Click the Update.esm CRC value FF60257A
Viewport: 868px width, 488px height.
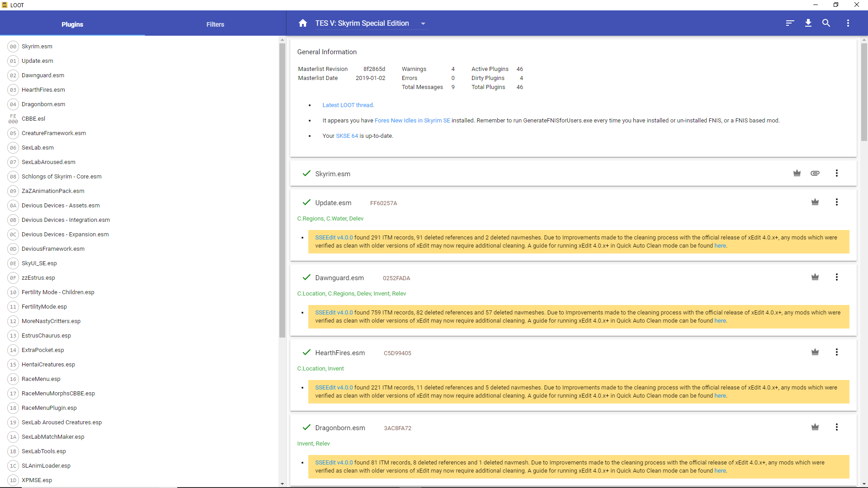[383, 203]
